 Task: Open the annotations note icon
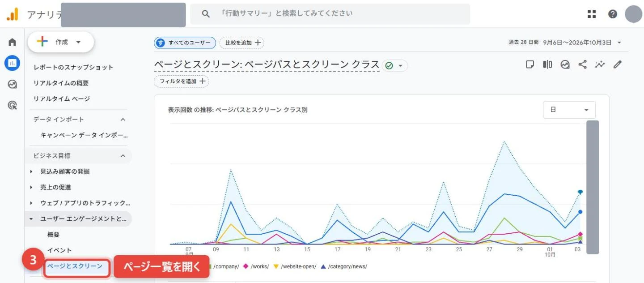[x=530, y=64]
